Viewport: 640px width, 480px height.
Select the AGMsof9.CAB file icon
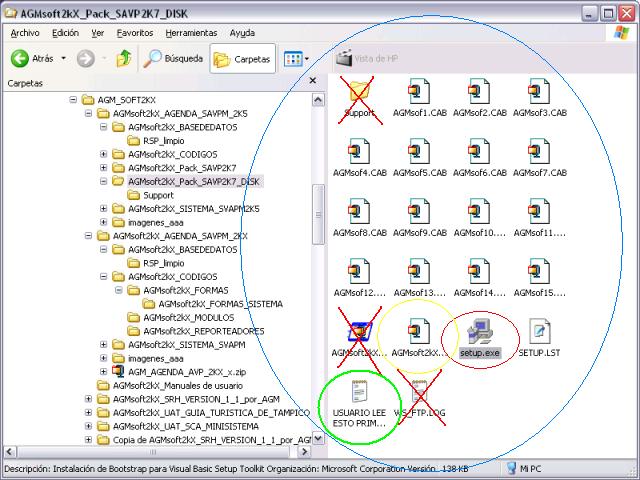coord(419,211)
